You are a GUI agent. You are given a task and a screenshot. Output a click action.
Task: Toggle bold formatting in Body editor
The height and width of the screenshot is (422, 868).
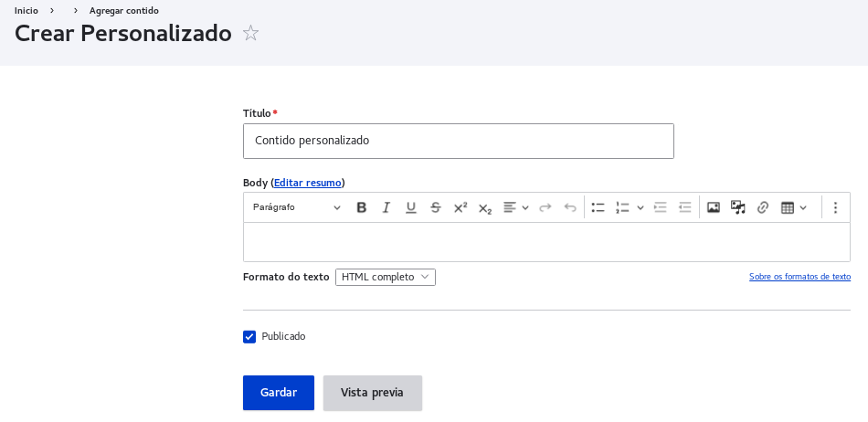click(x=362, y=208)
